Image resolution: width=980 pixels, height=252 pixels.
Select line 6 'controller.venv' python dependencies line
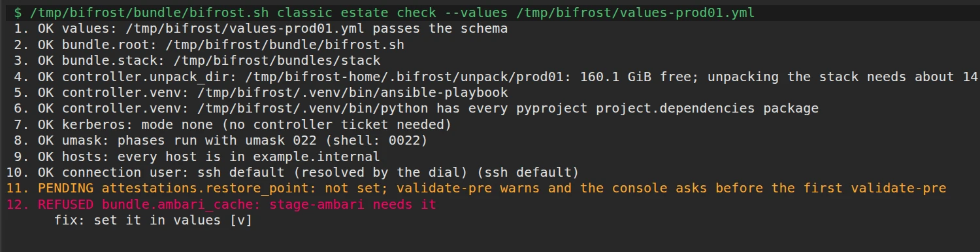point(416,109)
